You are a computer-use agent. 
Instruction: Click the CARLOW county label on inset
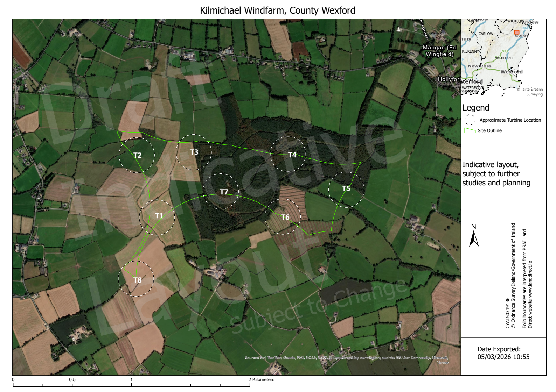pos(486,34)
